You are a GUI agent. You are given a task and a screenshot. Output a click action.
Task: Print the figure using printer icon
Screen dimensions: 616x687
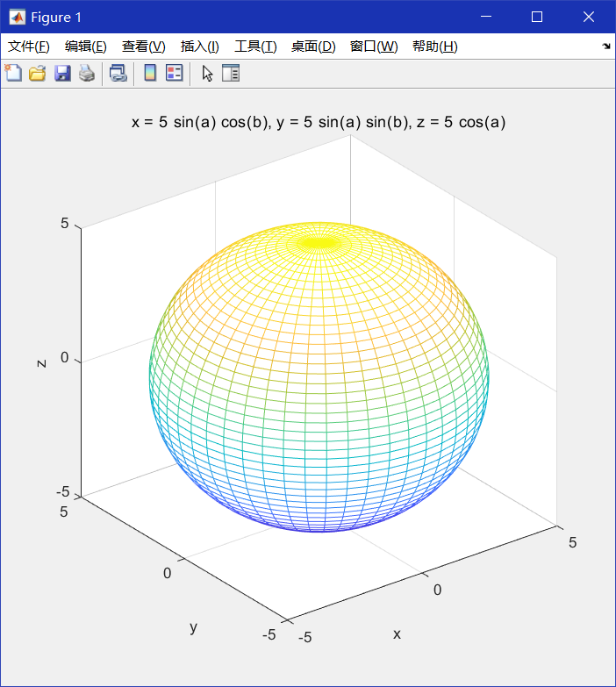click(87, 73)
